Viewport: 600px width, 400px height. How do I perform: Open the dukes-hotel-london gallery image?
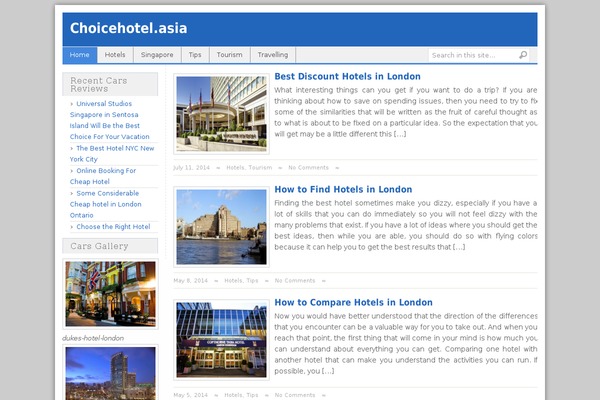click(x=110, y=294)
